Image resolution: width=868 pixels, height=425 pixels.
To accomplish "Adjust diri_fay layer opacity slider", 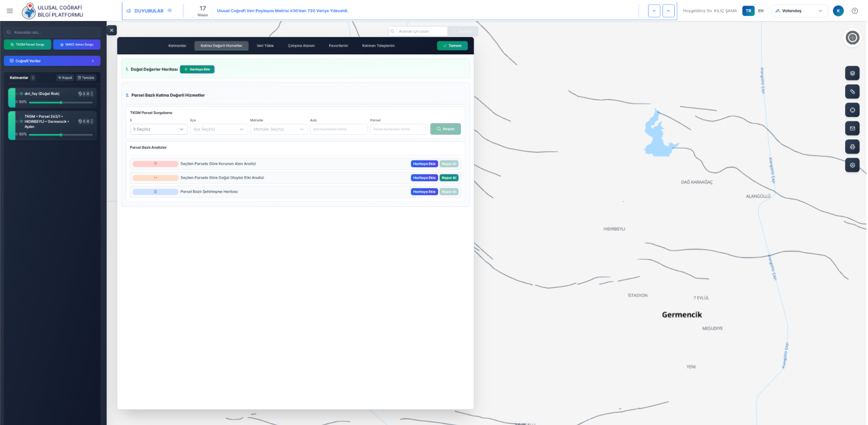I will tap(61, 102).
